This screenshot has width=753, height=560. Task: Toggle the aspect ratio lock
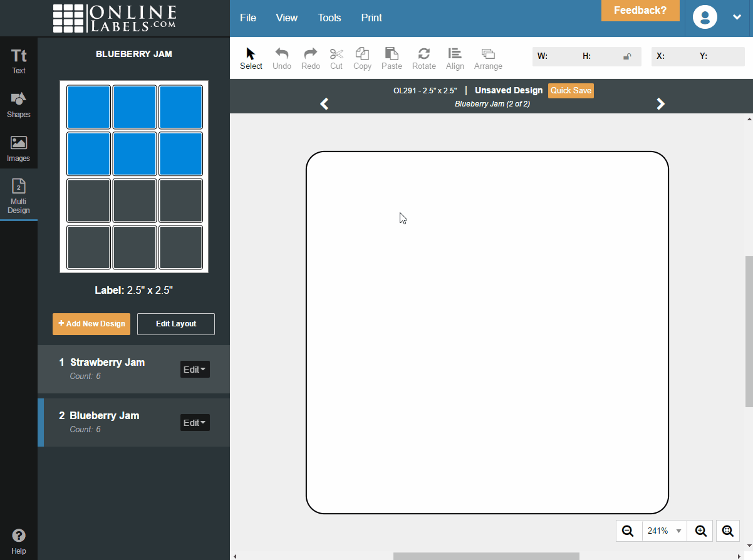point(627,56)
